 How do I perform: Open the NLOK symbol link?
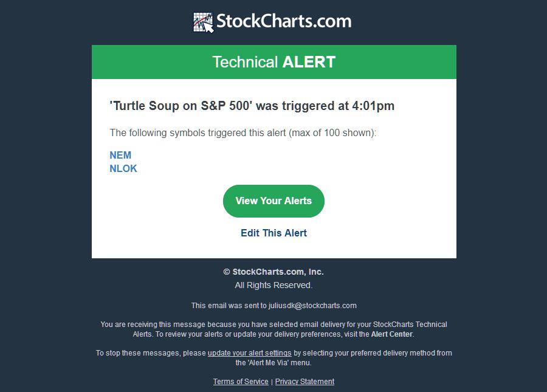tap(123, 168)
